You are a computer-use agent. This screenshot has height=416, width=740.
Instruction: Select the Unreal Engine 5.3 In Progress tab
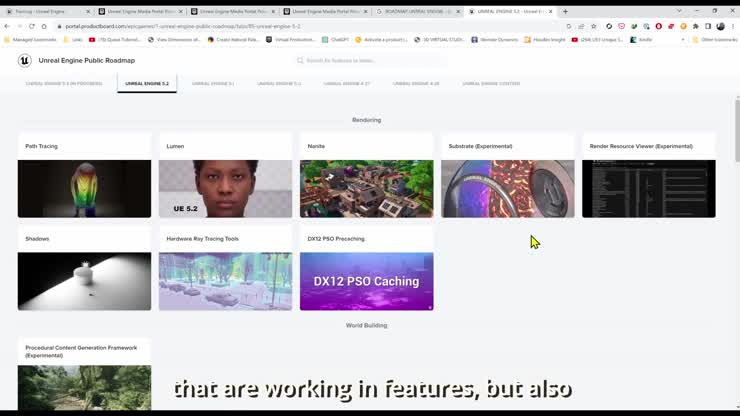click(64, 84)
